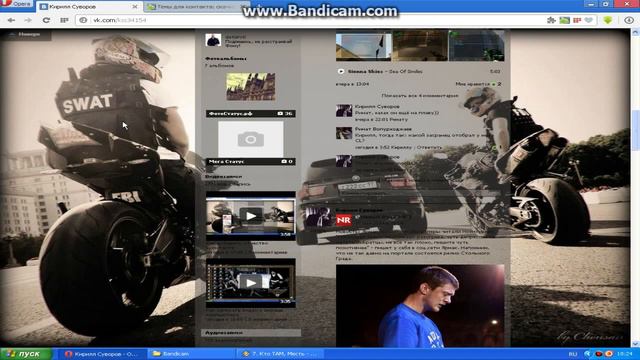Click the page vertical scrollbar thumb
The height and width of the screenshot is (360, 640).
click(635, 130)
